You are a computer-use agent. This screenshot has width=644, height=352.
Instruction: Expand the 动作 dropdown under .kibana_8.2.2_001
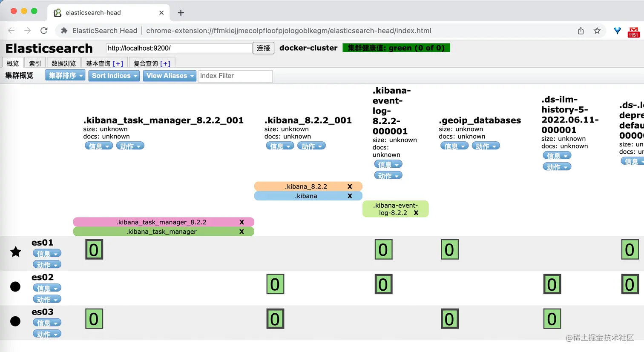pyautogui.click(x=311, y=146)
